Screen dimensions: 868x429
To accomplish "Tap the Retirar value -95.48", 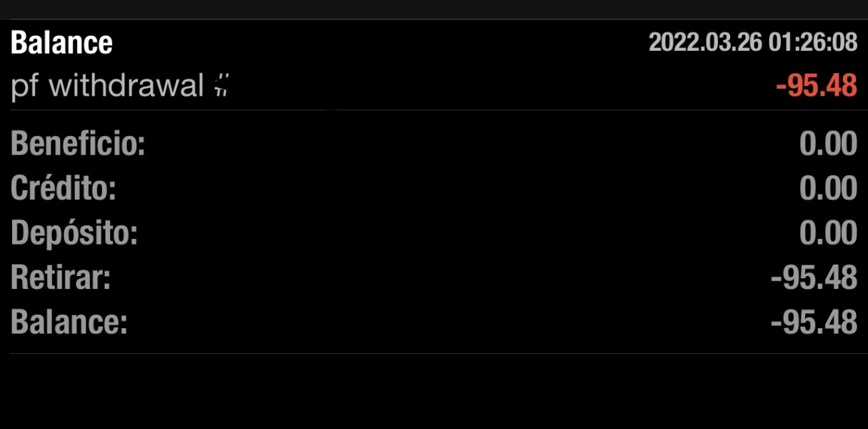I will [814, 278].
